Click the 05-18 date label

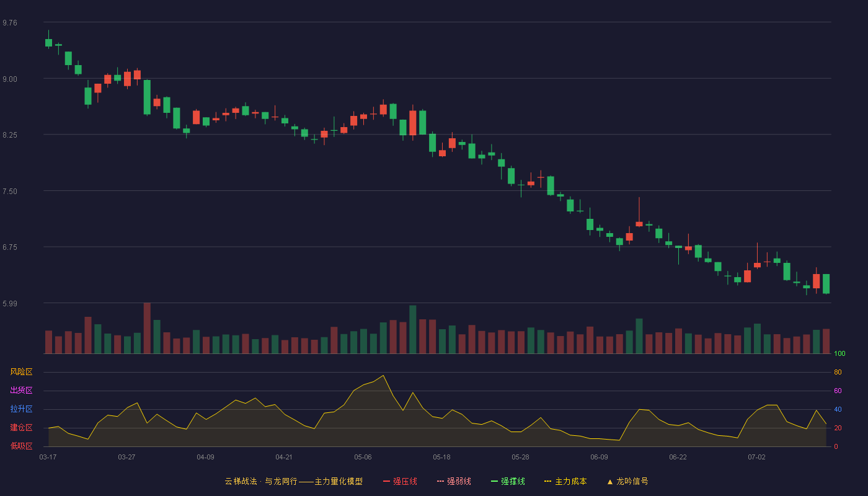click(x=441, y=457)
